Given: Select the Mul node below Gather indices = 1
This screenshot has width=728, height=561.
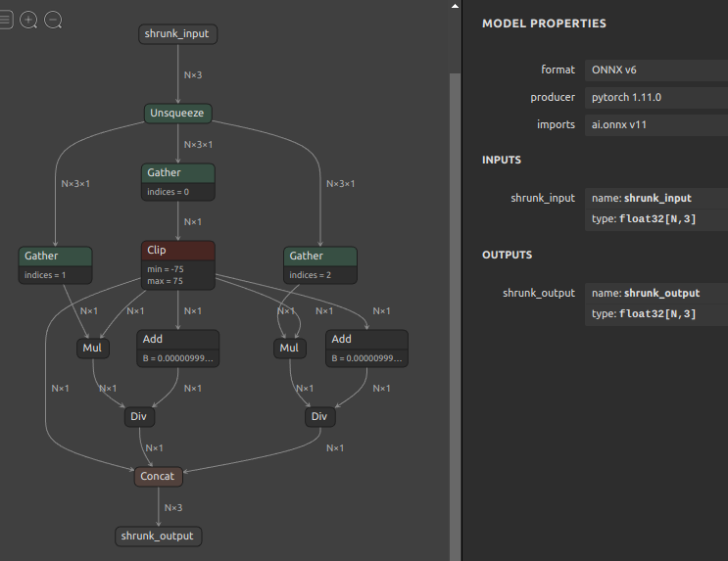Looking at the screenshot, I should coord(93,348).
